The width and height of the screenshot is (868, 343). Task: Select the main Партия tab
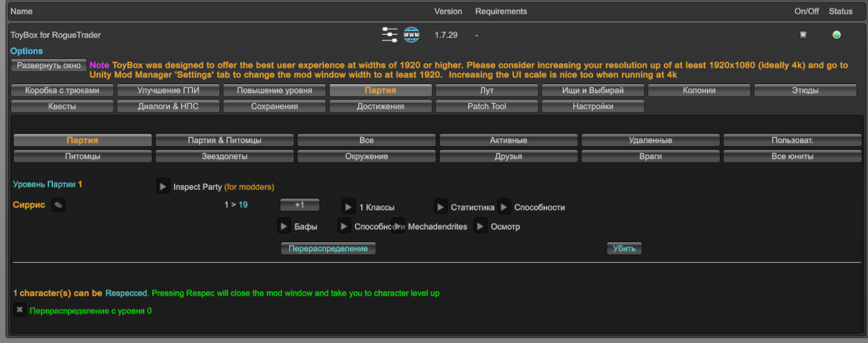(x=381, y=90)
